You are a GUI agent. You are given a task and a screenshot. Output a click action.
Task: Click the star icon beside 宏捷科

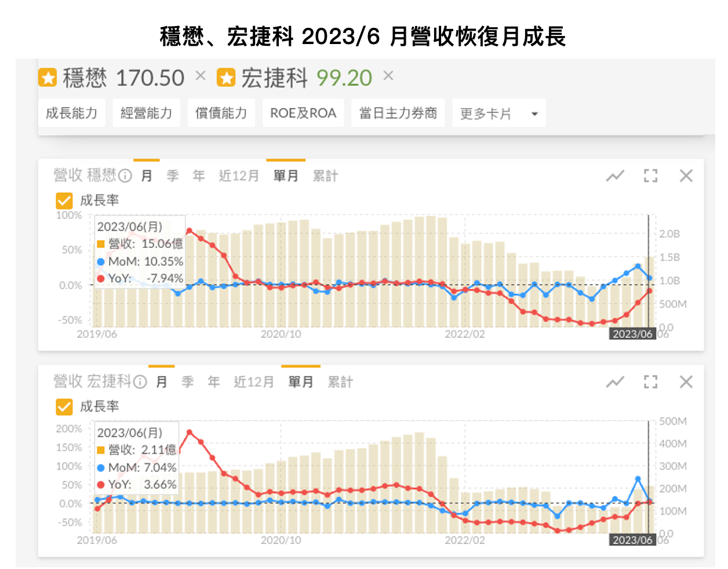click(226, 77)
